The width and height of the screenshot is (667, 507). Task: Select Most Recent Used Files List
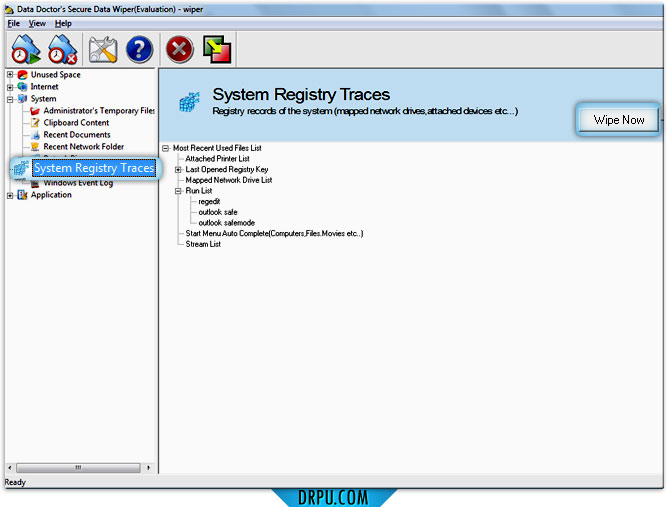(x=217, y=148)
